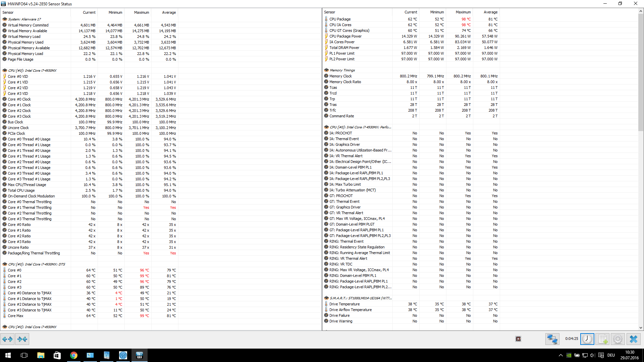This screenshot has width=644, height=362.
Task: Select the Core #1 Distance to TjMAX row
Action: tap(89, 299)
